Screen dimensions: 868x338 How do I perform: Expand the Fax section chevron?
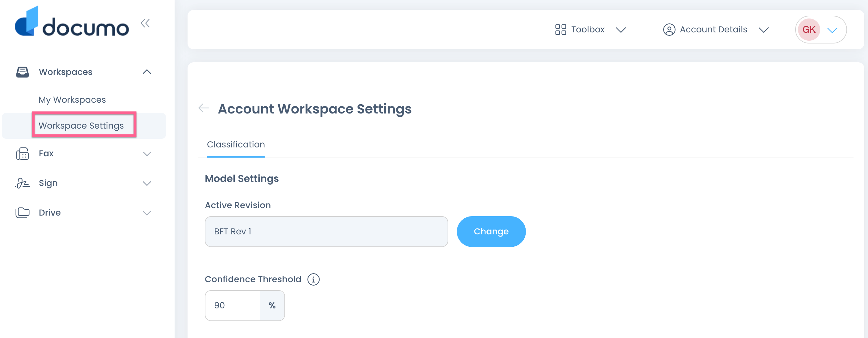pyautogui.click(x=147, y=154)
